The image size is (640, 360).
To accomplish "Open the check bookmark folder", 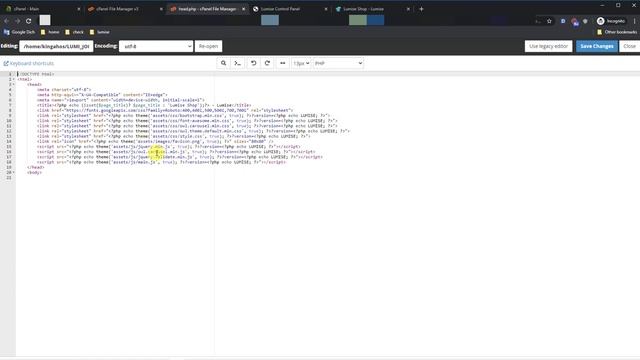I will (x=74, y=32).
